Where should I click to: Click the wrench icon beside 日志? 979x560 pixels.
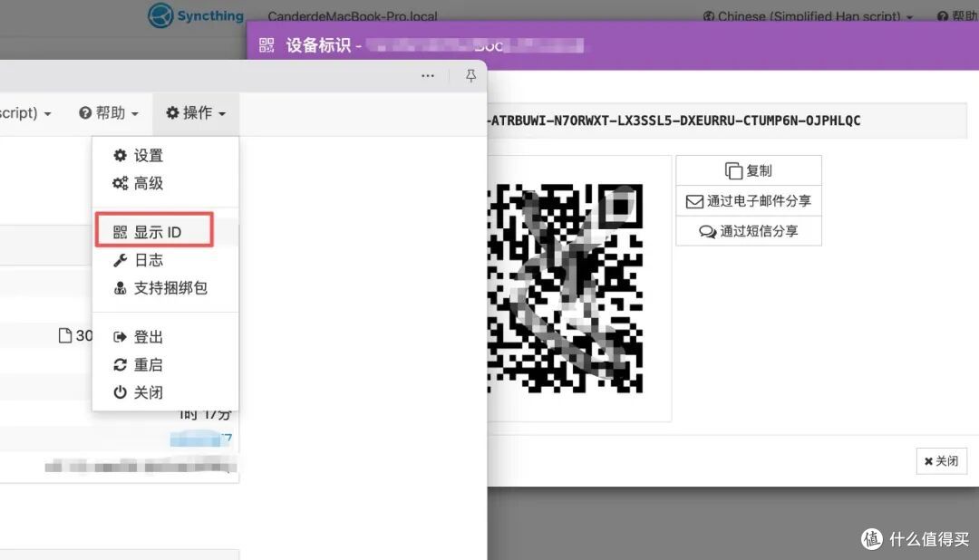120,260
